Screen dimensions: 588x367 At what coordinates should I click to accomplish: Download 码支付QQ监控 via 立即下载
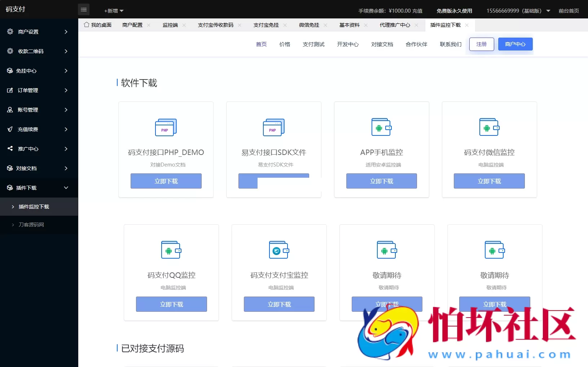(171, 304)
